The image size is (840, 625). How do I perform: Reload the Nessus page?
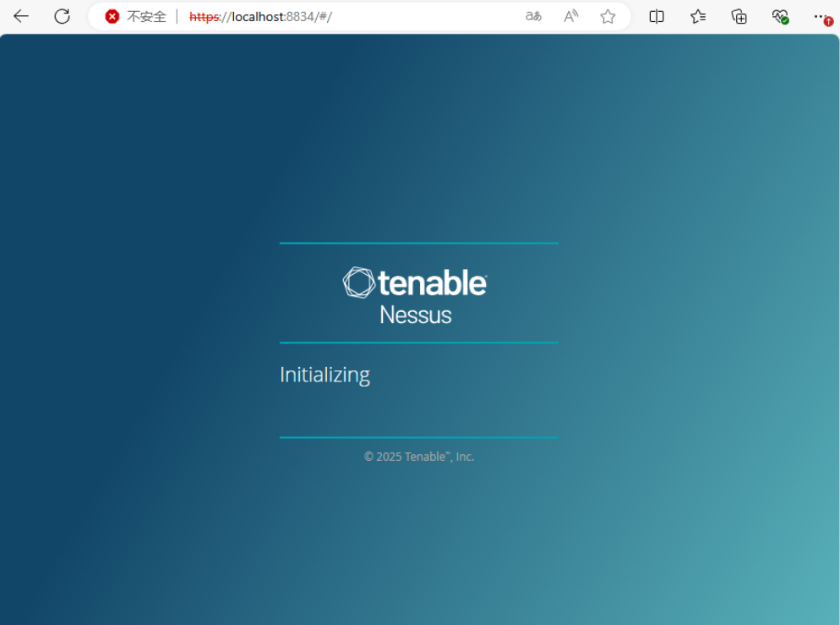[x=63, y=17]
